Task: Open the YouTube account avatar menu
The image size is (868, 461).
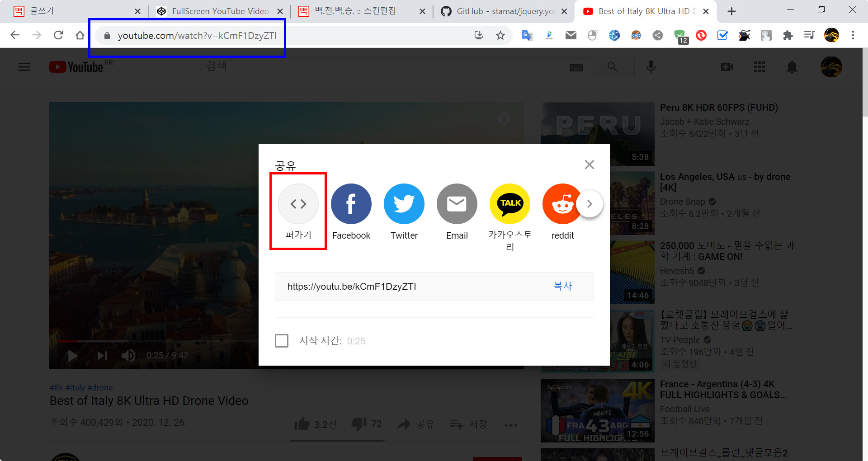Action: click(x=831, y=67)
